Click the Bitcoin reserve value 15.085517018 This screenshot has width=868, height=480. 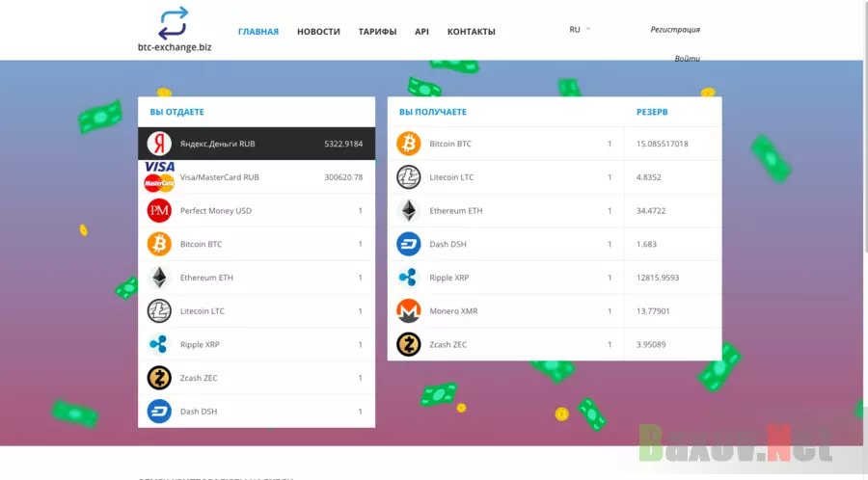662,144
